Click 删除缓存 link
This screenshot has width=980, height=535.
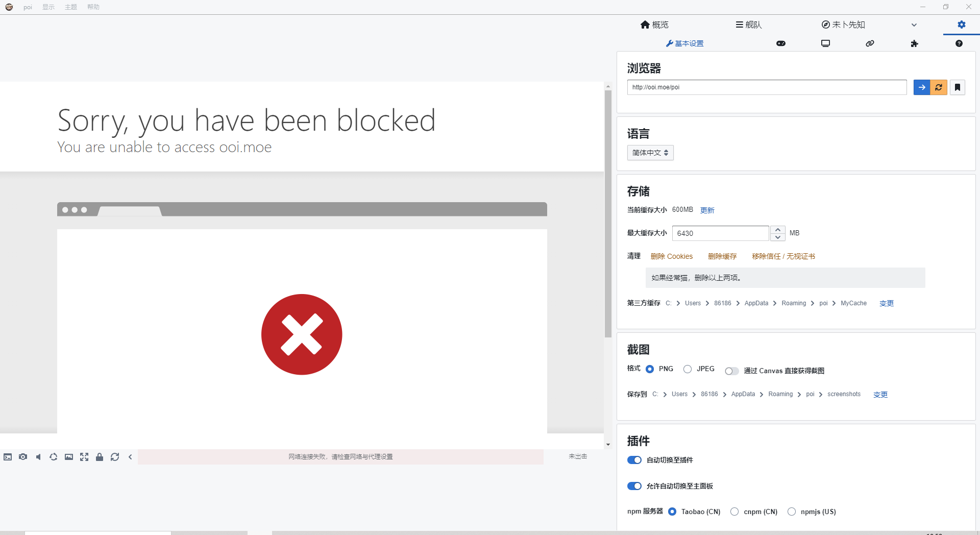click(x=722, y=256)
